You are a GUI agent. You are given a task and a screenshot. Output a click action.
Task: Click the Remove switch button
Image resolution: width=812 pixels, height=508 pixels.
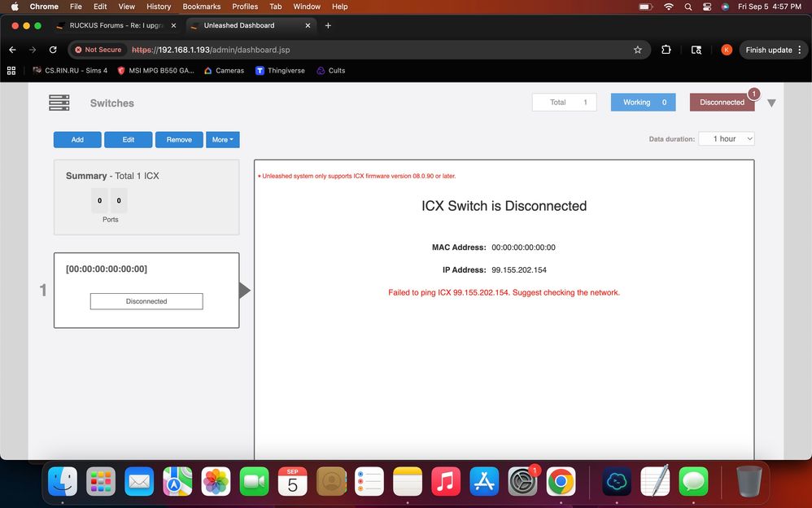point(179,140)
